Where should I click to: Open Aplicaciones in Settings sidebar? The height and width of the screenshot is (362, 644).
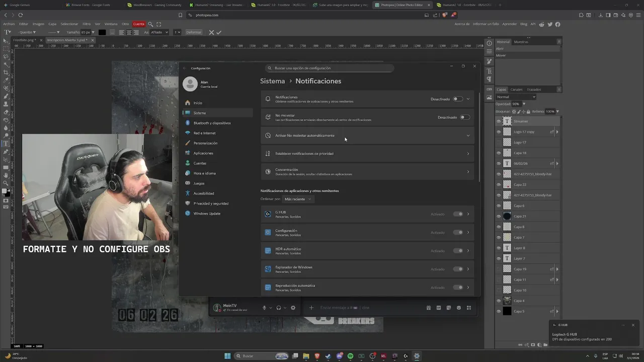point(217,153)
